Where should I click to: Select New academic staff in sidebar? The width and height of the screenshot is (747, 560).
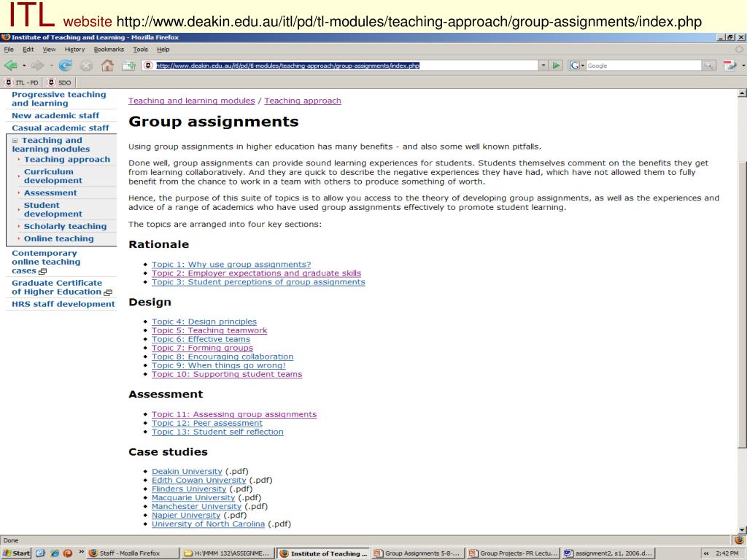[55, 115]
